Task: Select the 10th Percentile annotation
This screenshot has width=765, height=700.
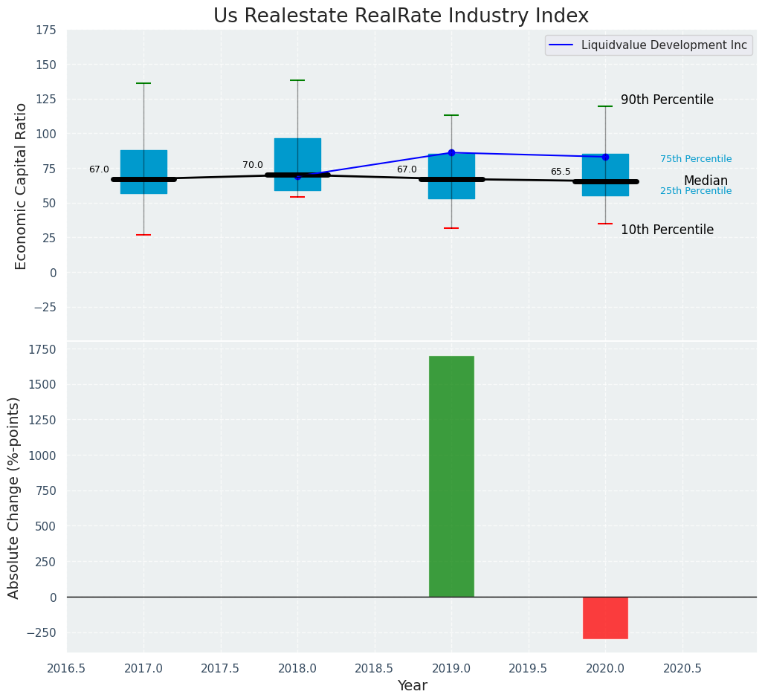Action: click(x=667, y=230)
